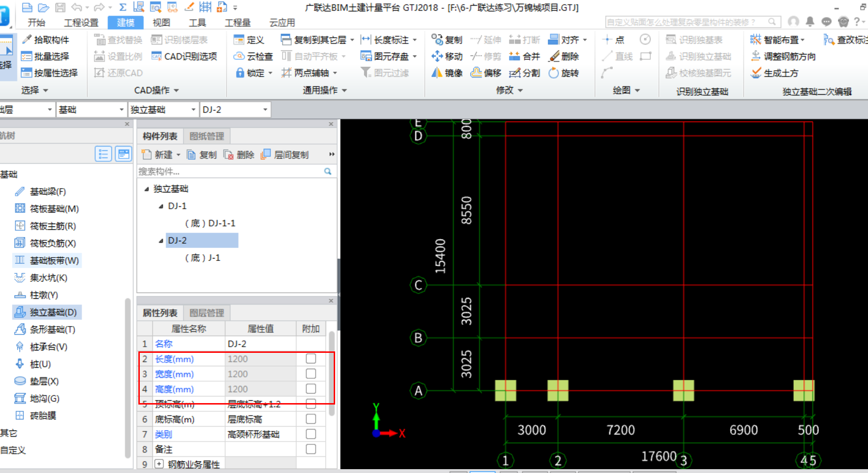The height and width of the screenshot is (473, 868).
Task: Open the 开始 ribbon tab
Action: pos(36,23)
